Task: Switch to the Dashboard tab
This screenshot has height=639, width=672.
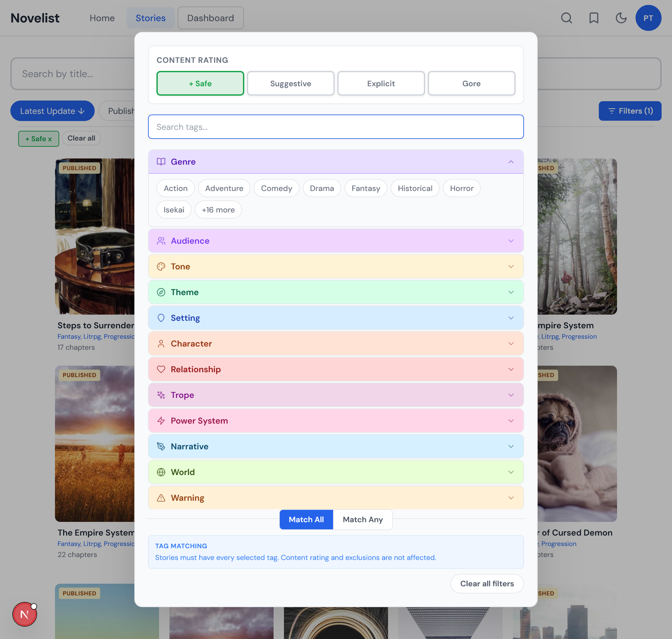Action: 210,18
